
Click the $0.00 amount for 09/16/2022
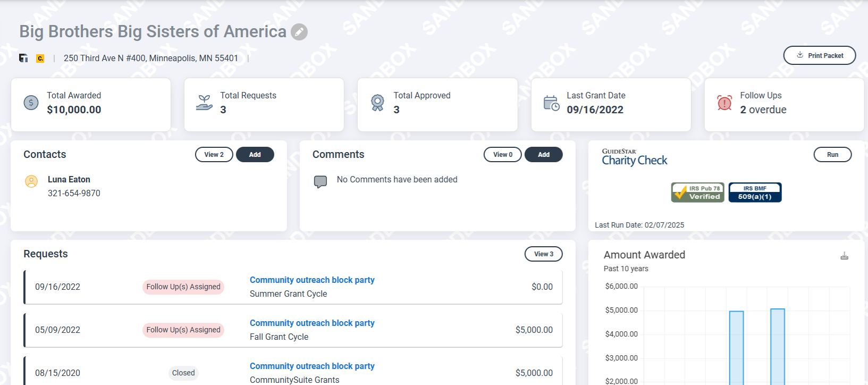click(542, 287)
